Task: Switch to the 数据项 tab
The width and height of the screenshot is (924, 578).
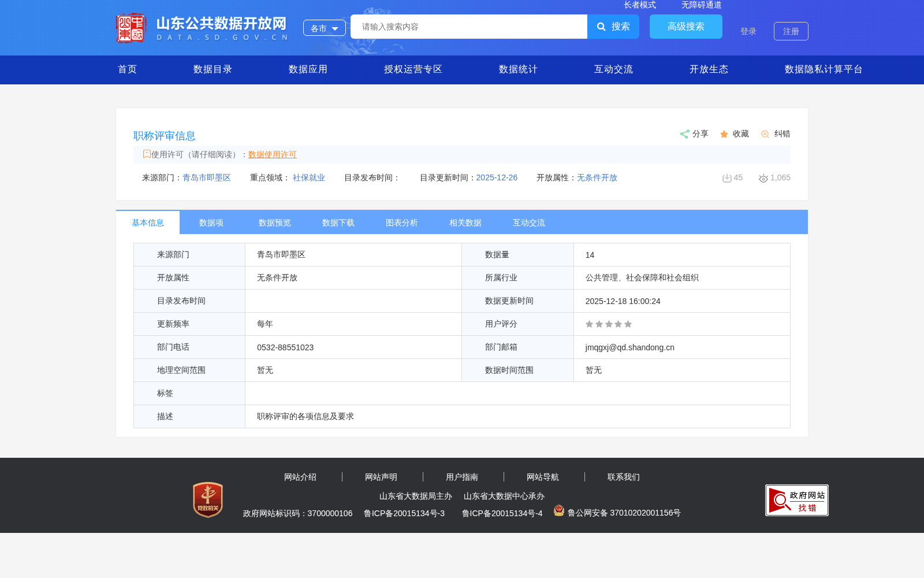Action: [x=211, y=223]
